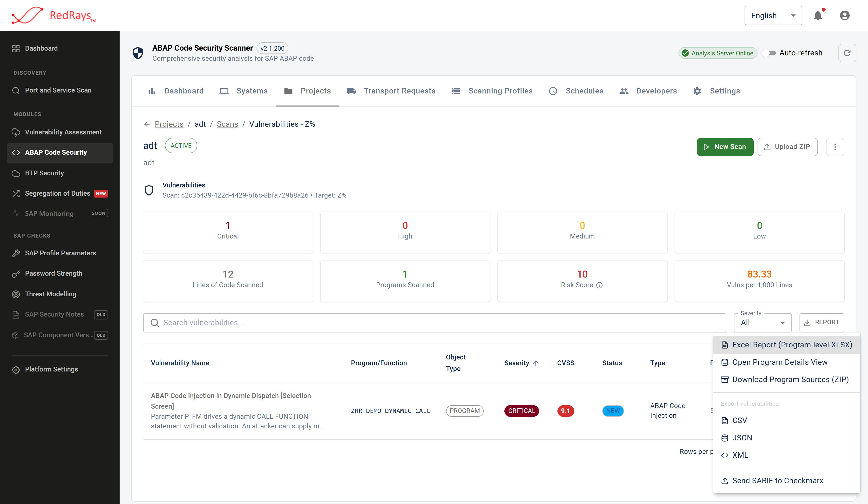This screenshot has width=868, height=504.
Task: Open the user account avatar icon
Action: click(x=845, y=15)
